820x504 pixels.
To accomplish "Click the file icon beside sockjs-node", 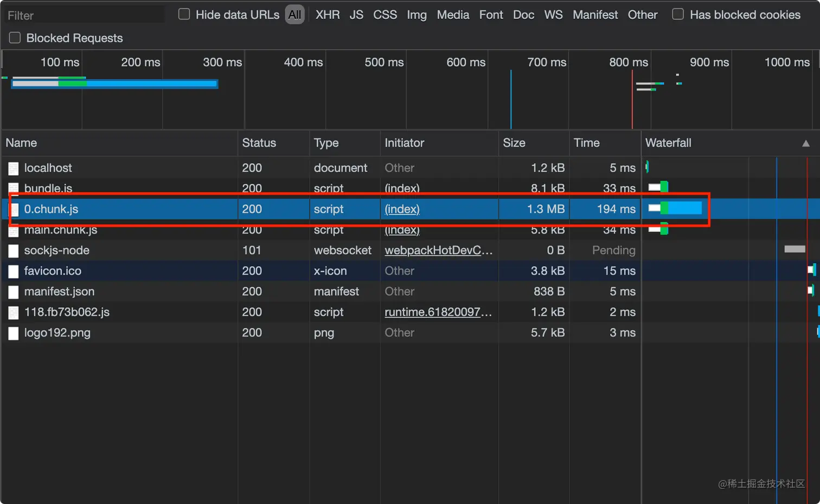I will (14, 251).
